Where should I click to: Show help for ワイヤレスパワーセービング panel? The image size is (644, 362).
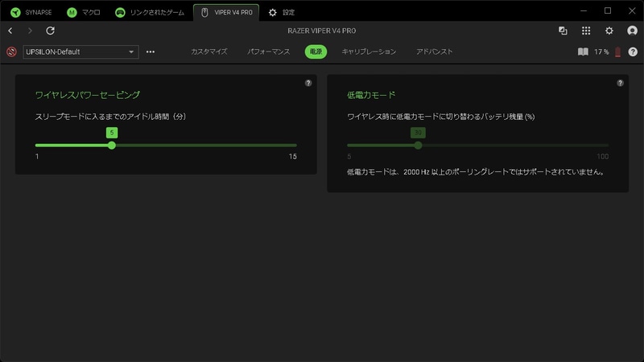(308, 83)
